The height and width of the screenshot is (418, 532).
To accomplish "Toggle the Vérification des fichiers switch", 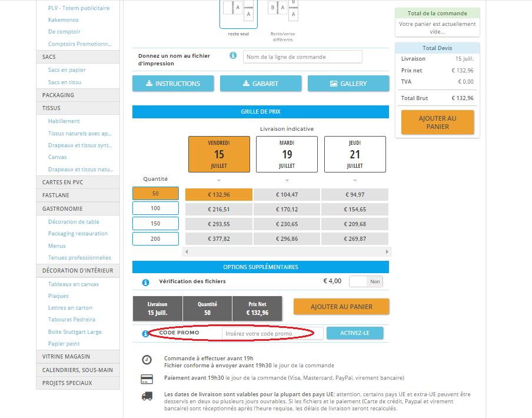I will coord(365,281).
